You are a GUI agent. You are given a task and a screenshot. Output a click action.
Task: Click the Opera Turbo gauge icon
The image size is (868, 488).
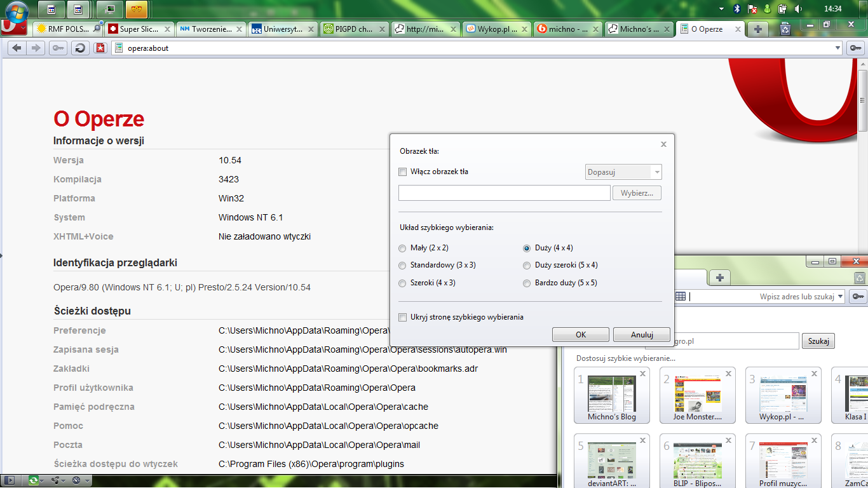point(76,480)
